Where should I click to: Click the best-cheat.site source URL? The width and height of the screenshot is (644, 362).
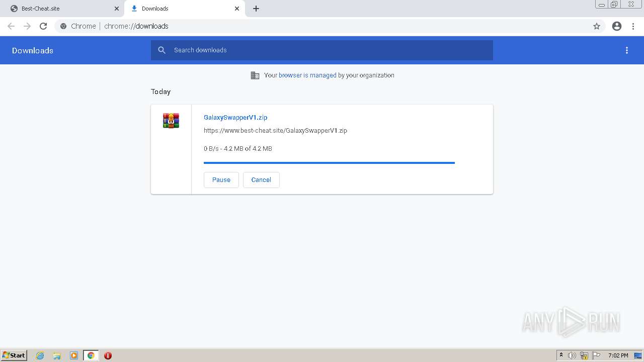(275, 130)
